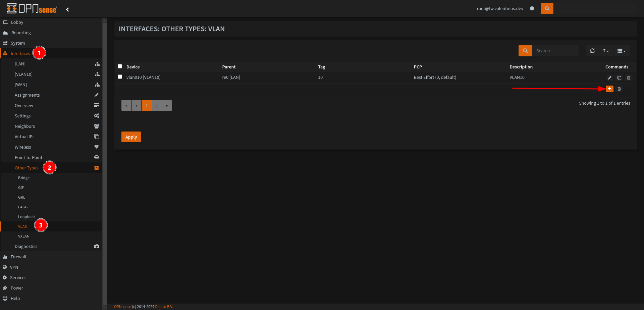644x310 pixels.
Task: Click the Other Types archive icon
Action: [x=97, y=168]
